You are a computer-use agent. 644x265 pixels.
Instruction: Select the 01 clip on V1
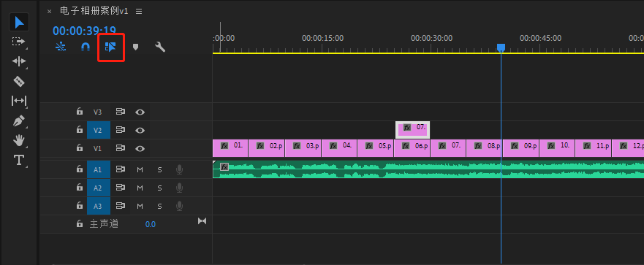point(230,148)
